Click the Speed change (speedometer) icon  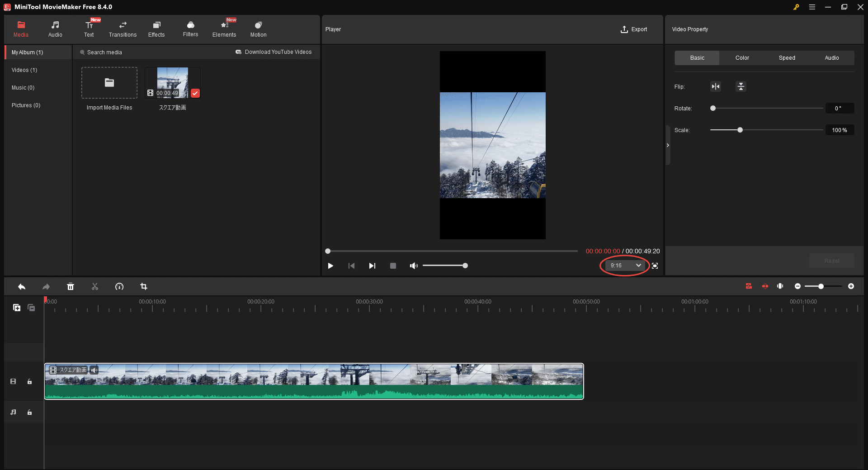tap(119, 286)
